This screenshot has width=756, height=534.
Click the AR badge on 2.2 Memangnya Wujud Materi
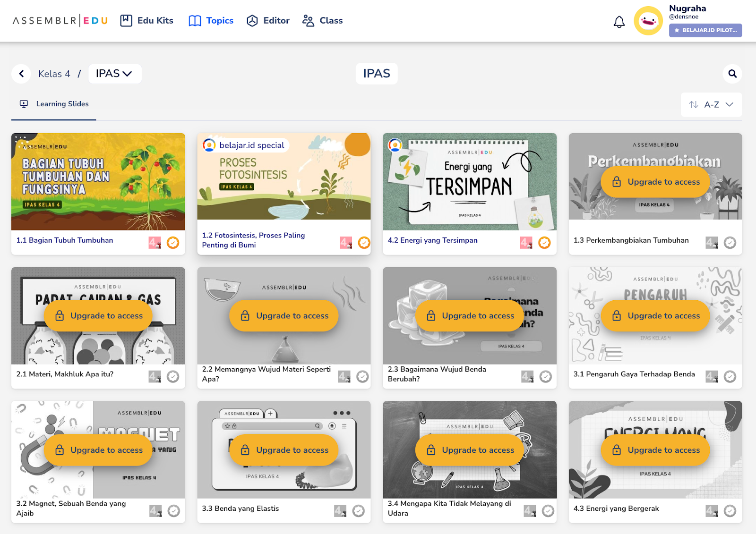coord(344,376)
